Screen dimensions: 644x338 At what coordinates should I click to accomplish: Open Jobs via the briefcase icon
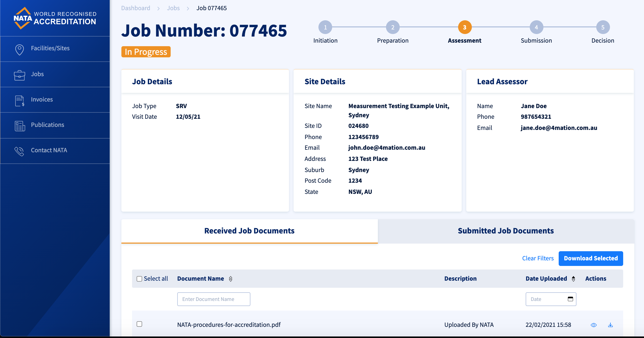click(20, 75)
